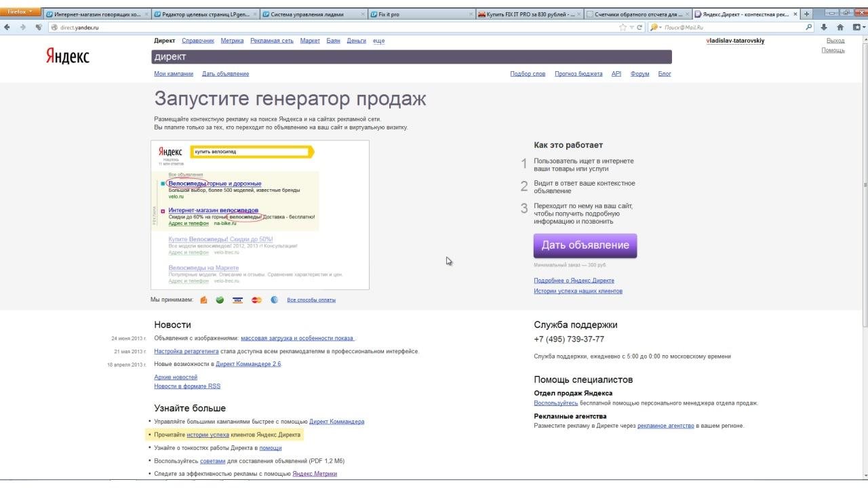Open Мои кампании
The image size is (868, 488).
pyautogui.click(x=174, y=74)
